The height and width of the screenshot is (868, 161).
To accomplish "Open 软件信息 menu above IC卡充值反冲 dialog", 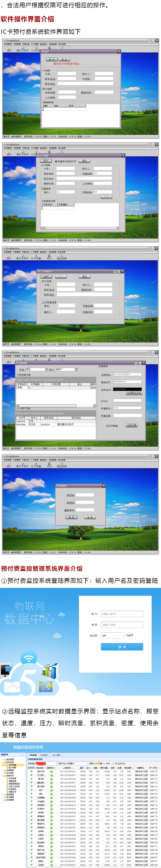I will (62, 252).
